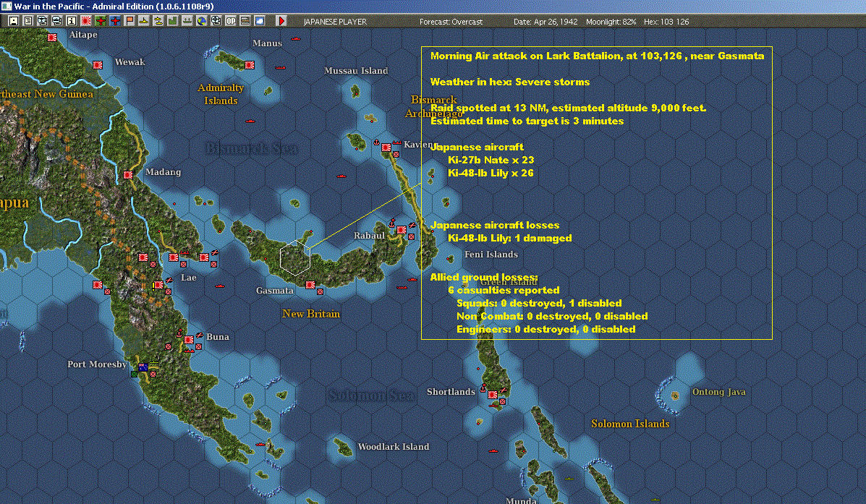Click the 'JAPANESE PLAYER' toolbar label
Screen dimensions: 866x504
pos(335,22)
